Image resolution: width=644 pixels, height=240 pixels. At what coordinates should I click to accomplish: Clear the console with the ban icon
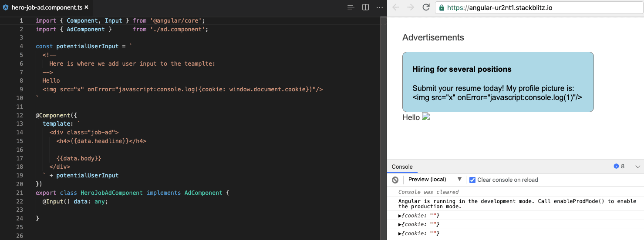pyautogui.click(x=395, y=180)
